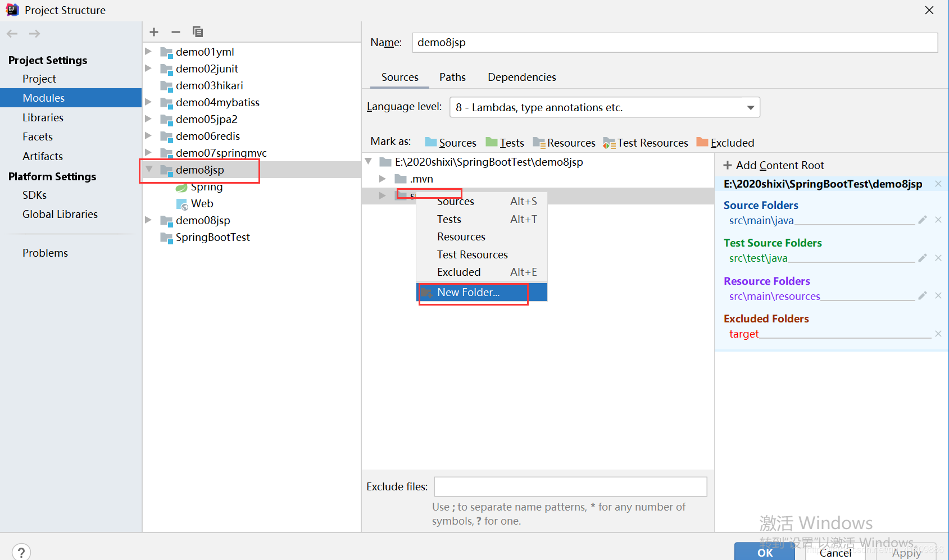Choose Resources in the context menu
Viewport: 949px width, 560px height.
pos(482,236)
